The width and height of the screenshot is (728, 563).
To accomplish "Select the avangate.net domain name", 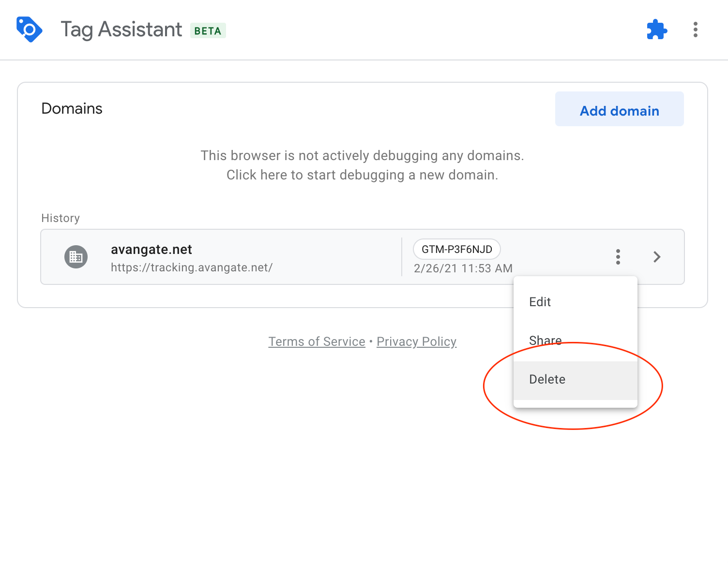I will 152,250.
